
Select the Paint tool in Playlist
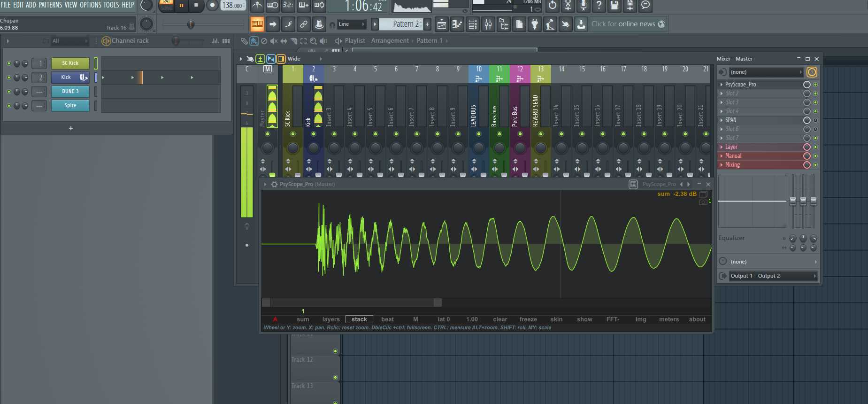[x=254, y=41]
